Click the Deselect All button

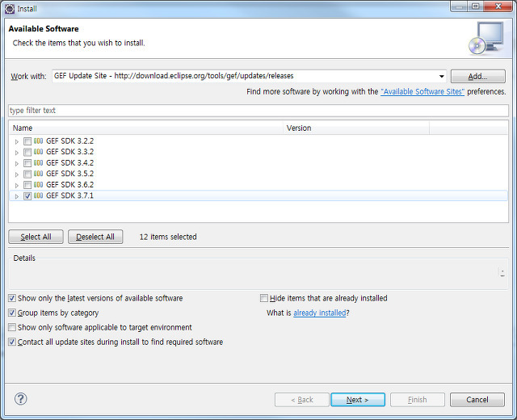(x=95, y=237)
